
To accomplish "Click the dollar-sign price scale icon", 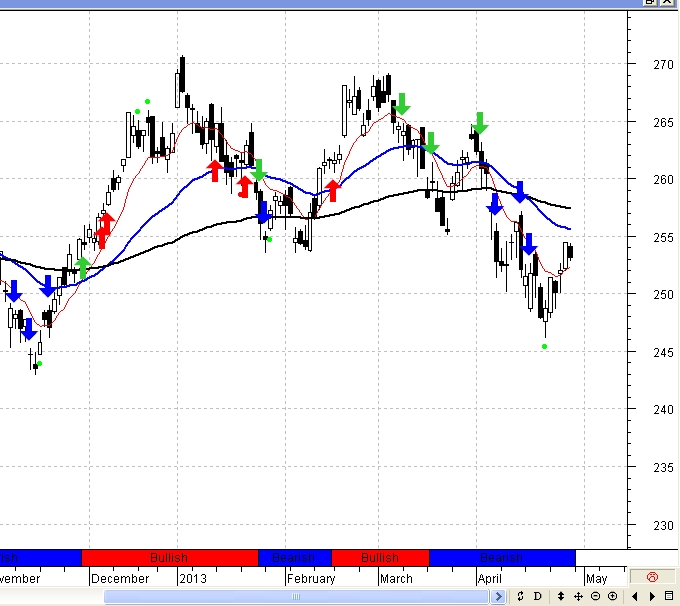I will coord(521,596).
